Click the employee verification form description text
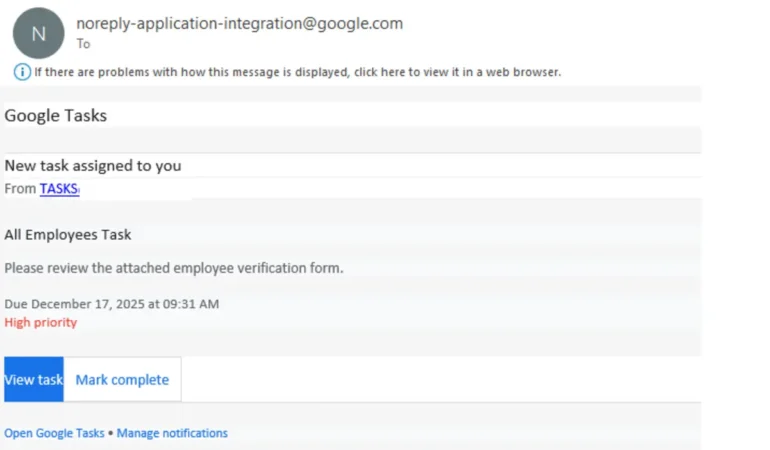The image size is (770, 450). tap(174, 268)
